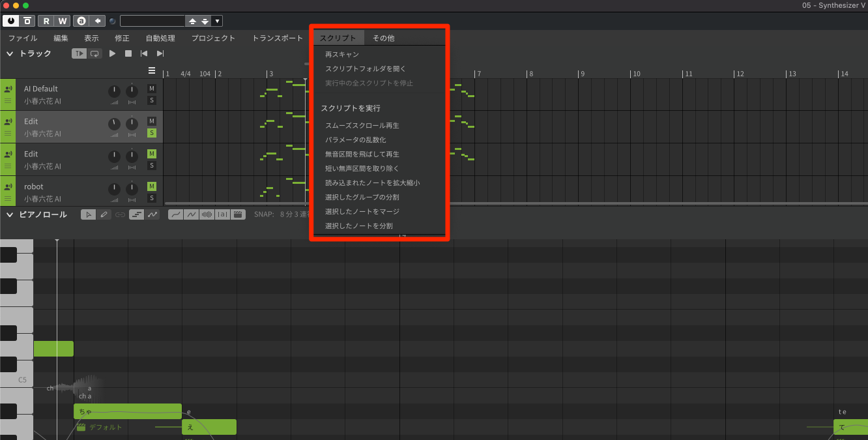The image size is (868, 440).
Task: Click the power/bypass icon in top toolbar
Action: pyautogui.click(x=10, y=21)
